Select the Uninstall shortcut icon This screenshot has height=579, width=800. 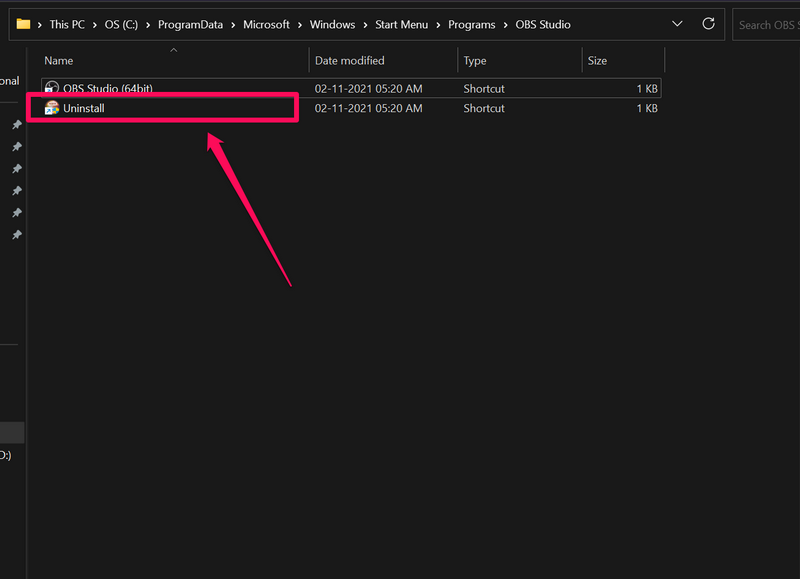[x=52, y=108]
